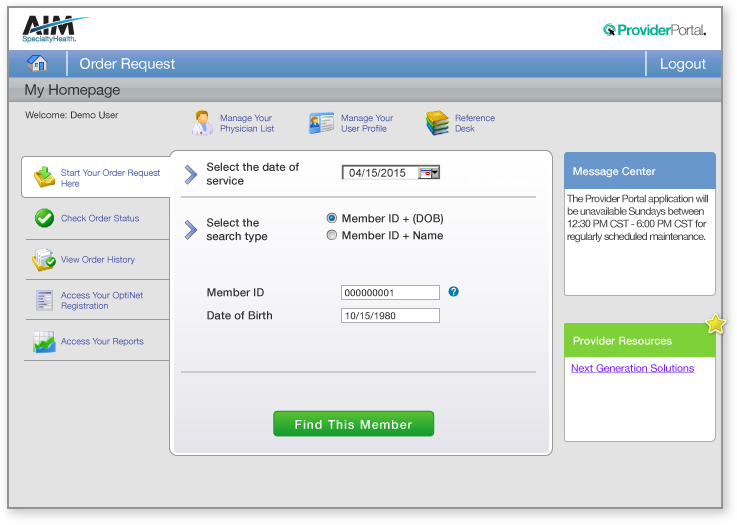Click the Manage Your User Profile card icon
Image resolution: width=737 pixels, height=525 pixels.
[x=321, y=123]
